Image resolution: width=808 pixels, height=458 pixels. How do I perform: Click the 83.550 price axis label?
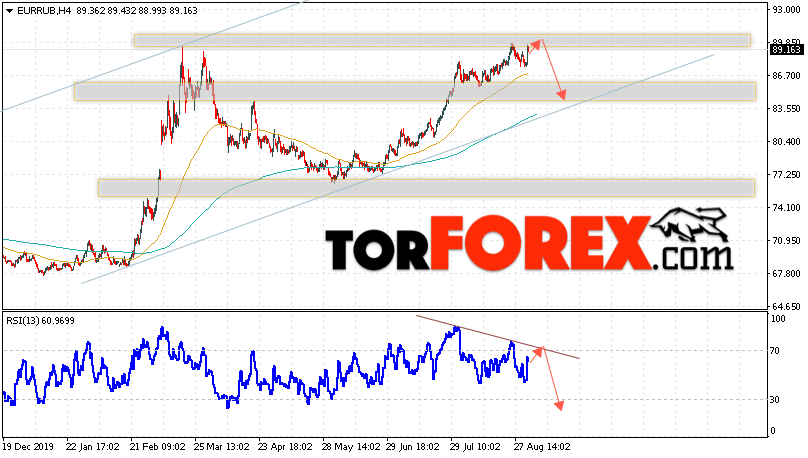click(x=786, y=109)
